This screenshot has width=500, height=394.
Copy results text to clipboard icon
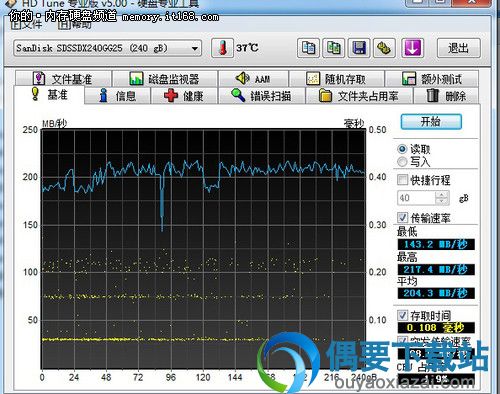[x=308, y=48]
